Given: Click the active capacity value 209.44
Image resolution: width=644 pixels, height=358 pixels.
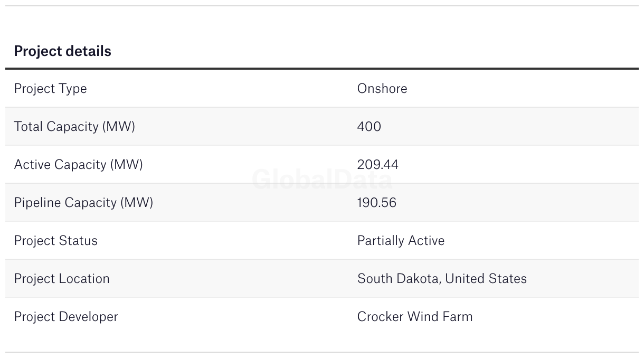Looking at the screenshot, I should click(x=377, y=165).
